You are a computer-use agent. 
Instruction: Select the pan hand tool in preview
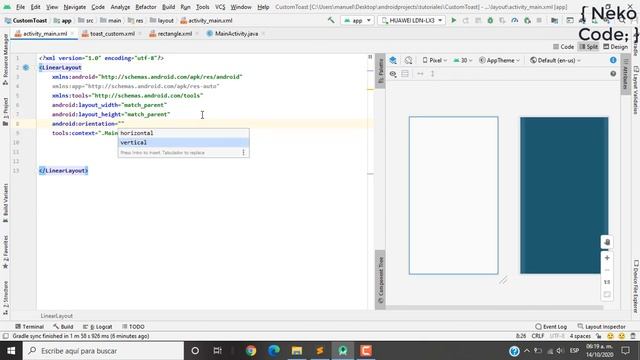(607, 242)
